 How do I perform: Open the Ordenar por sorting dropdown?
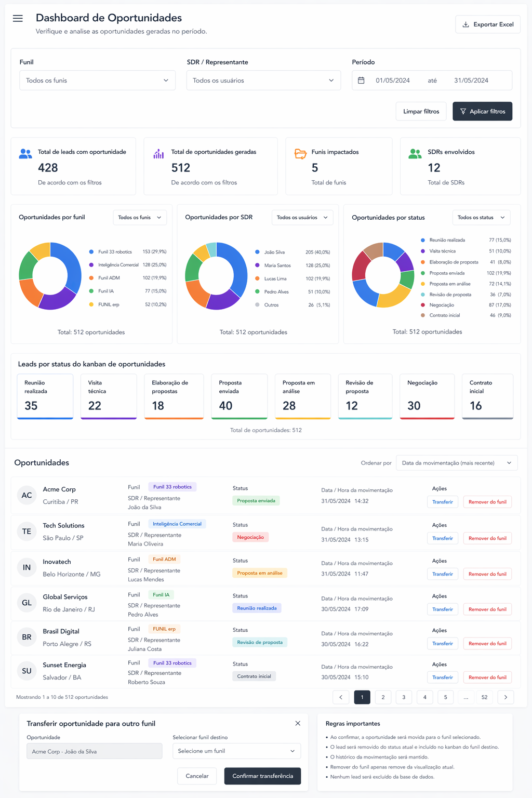[x=457, y=463]
